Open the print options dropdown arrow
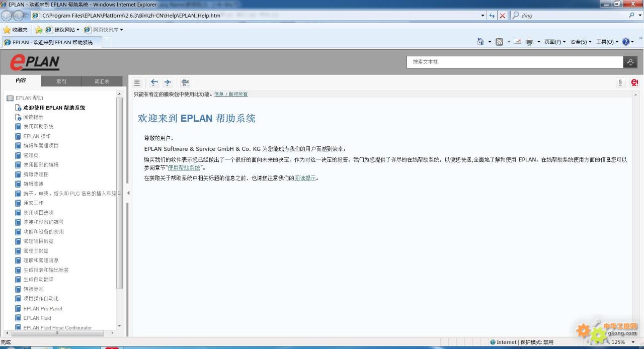Image resolution: width=644 pixels, height=349 pixels. pyautogui.click(x=538, y=42)
